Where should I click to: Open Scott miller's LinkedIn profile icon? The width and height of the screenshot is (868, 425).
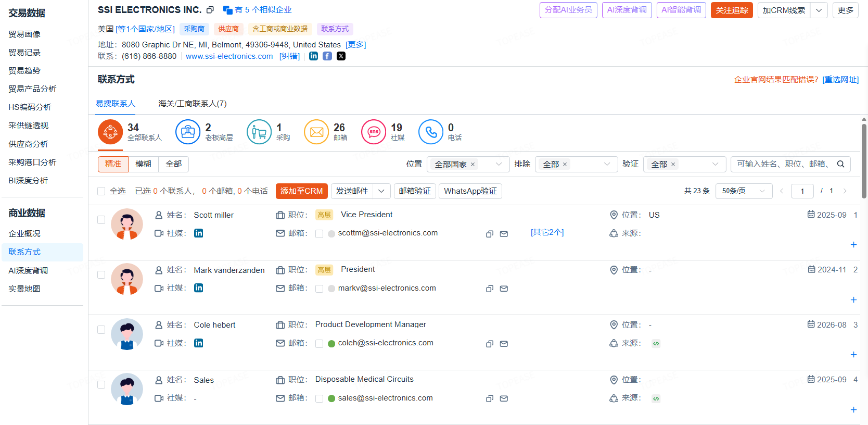click(199, 233)
